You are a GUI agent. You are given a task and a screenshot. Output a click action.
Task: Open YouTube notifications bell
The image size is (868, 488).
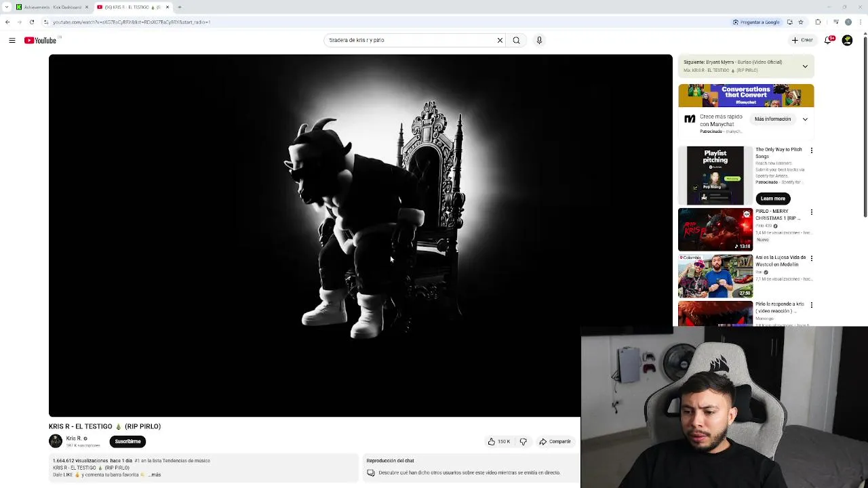829,40
